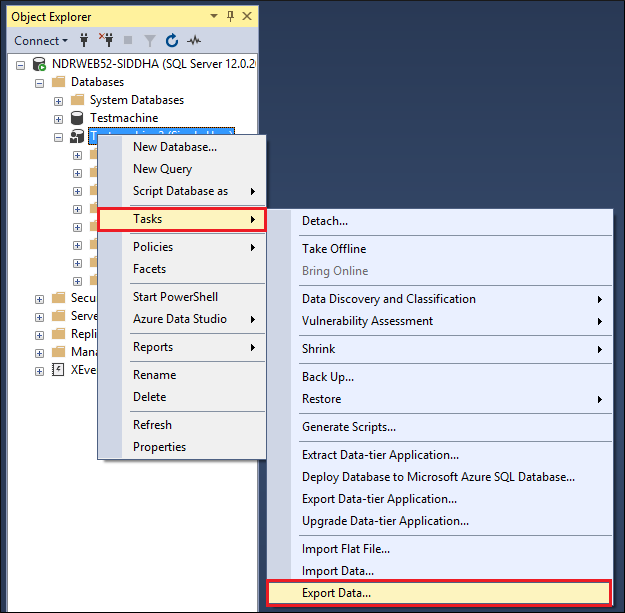Select Import Flat File option

pos(345,549)
